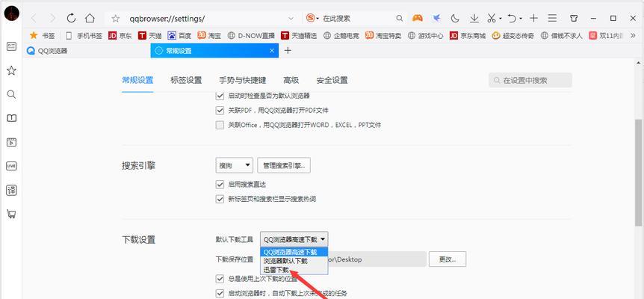Reload the current page
This screenshot has height=299, width=644.
point(71,18)
